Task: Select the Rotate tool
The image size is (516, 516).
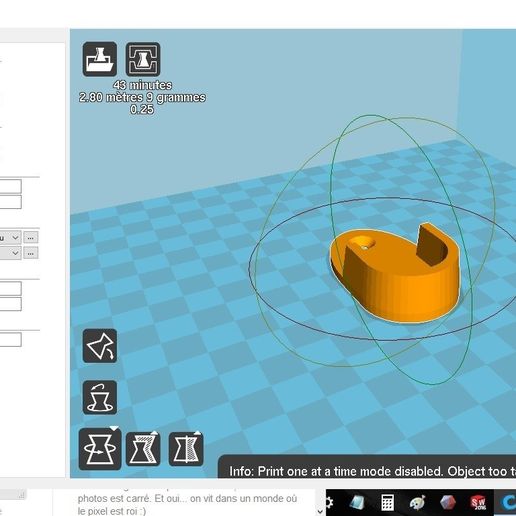Action: tap(100, 449)
